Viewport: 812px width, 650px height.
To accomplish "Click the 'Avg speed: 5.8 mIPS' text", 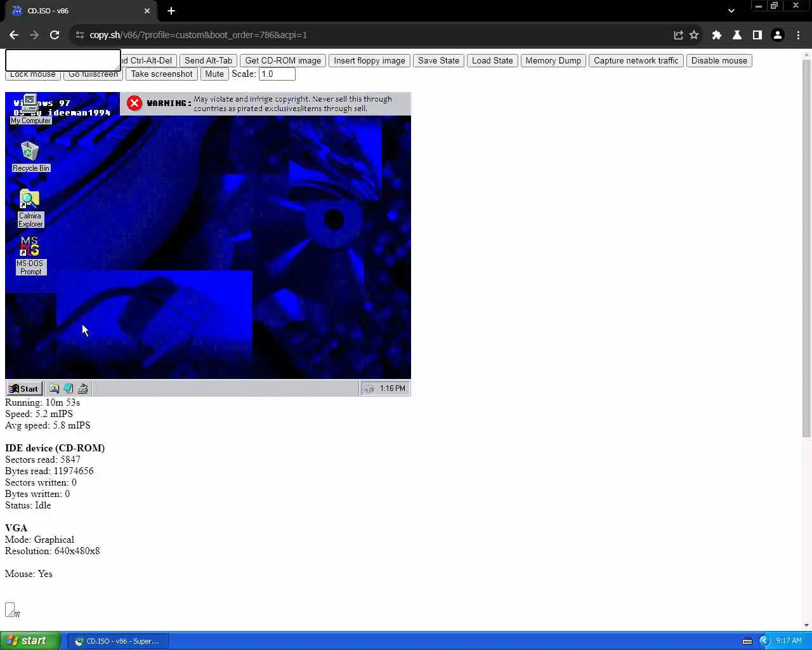I will (48, 425).
